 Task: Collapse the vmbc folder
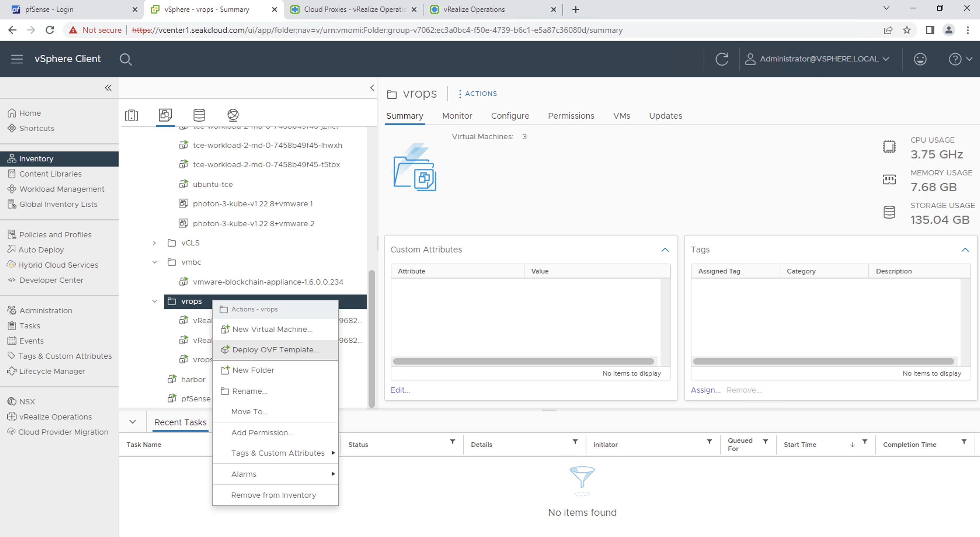click(x=154, y=262)
